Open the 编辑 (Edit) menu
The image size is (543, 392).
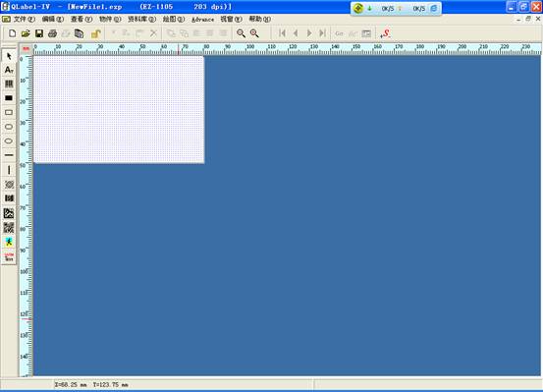coord(53,19)
